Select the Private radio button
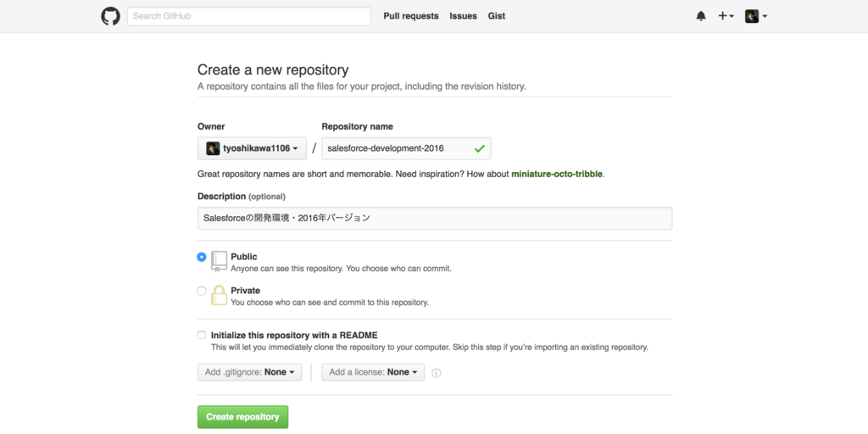 coord(202,291)
